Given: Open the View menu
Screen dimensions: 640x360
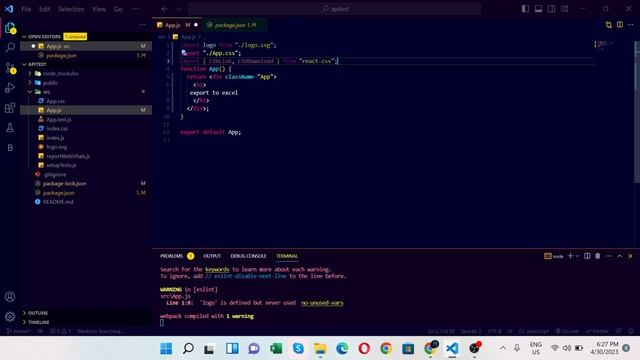Looking at the screenshot, I should [x=99, y=9].
